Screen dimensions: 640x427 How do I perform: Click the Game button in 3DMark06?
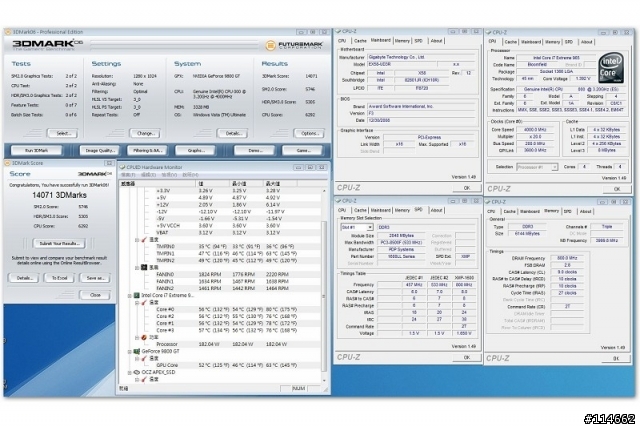(302, 151)
